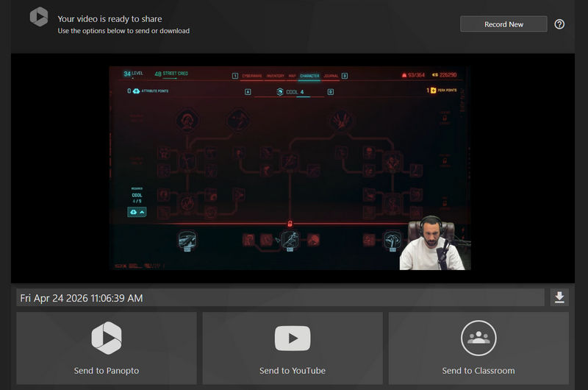Click the red padlock icon in video
The width and height of the screenshot is (588, 390).
click(x=290, y=223)
